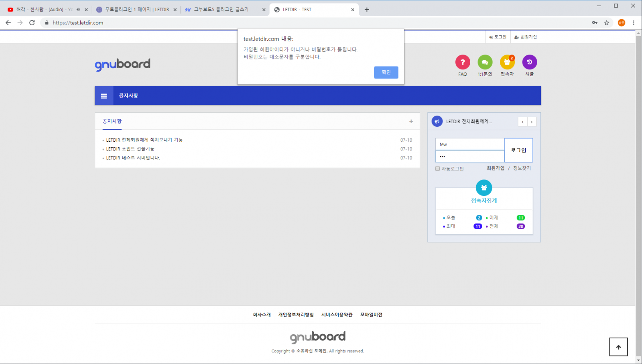Show current visitors via 접속자 icon
Viewport: 642px width, 364px height.
pyautogui.click(x=507, y=62)
